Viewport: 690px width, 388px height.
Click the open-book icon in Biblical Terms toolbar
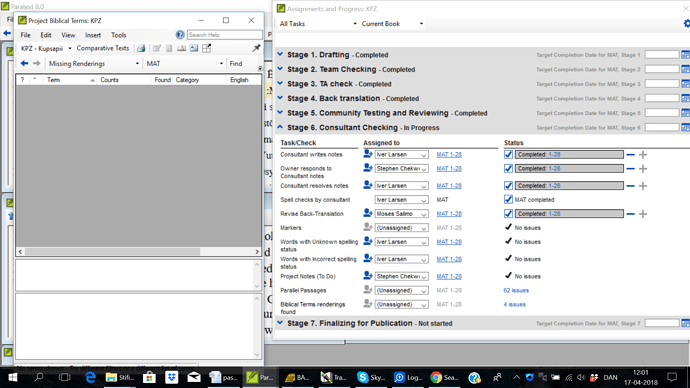[x=181, y=48]
